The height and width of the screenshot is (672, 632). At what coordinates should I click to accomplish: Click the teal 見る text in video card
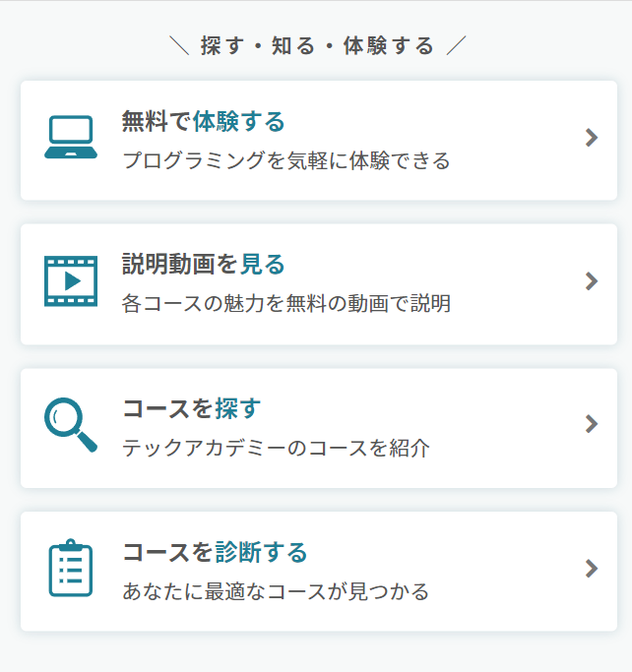[x=263, y=264]
